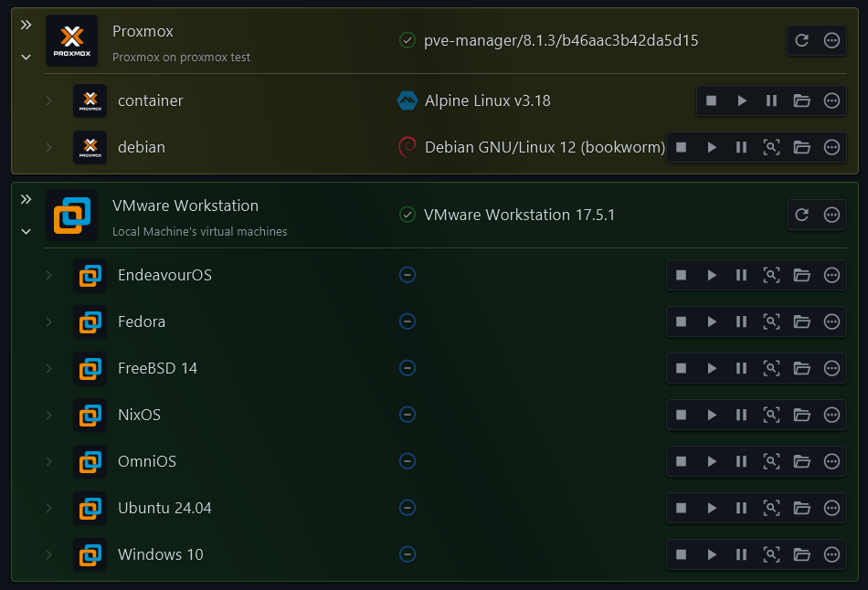The height and width of the screenshot is (590, 868).
Task: Scan the debian VM for connections
Action: pos(772,147)
